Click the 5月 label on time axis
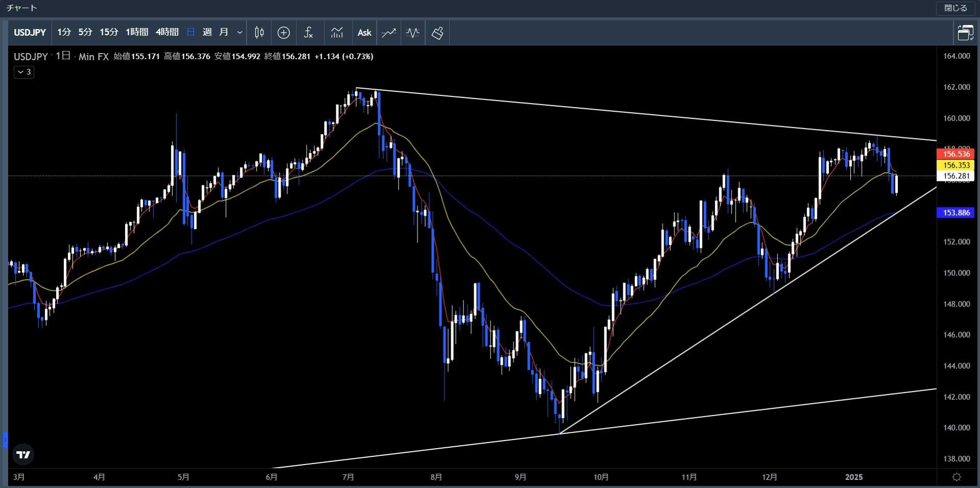The image size is (980, 488). click(x=183, y=477)
